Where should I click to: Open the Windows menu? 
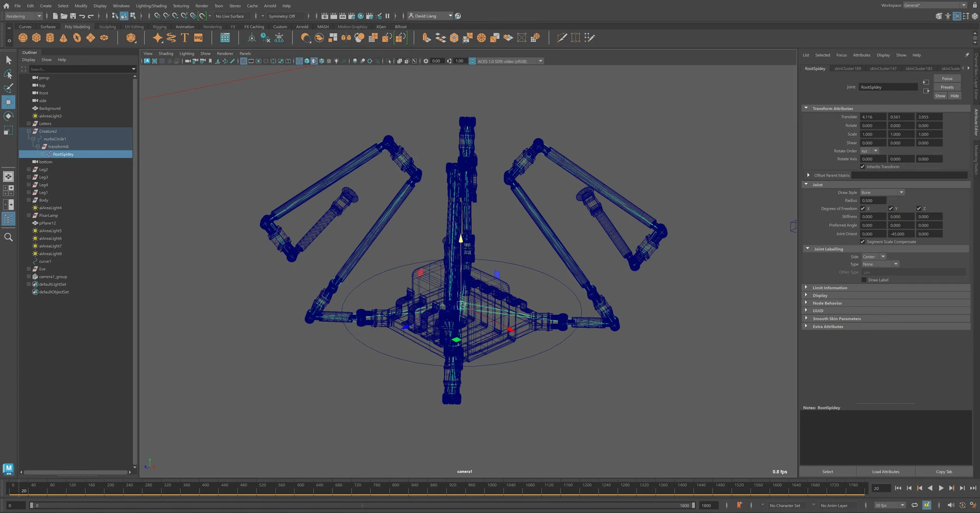pyautogui.click(x=121, y=6)
